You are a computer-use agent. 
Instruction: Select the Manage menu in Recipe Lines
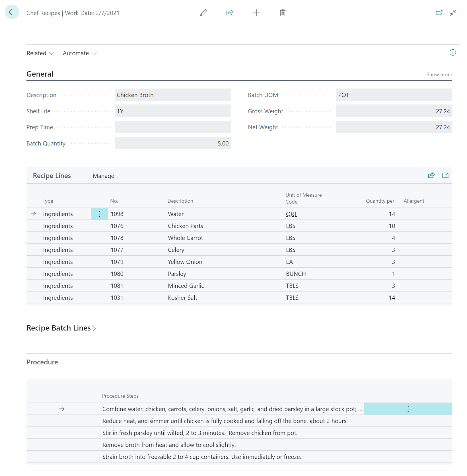(103, 176)
